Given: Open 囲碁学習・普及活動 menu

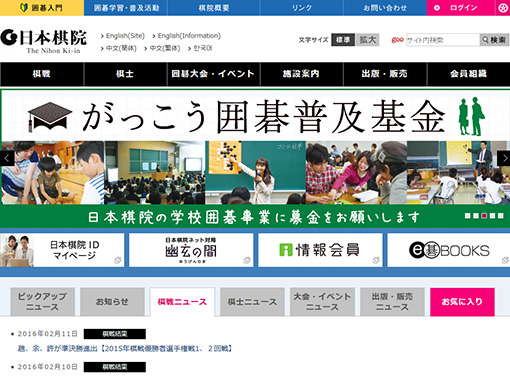Looking at the screenshot, I should (x=126, y=8).
